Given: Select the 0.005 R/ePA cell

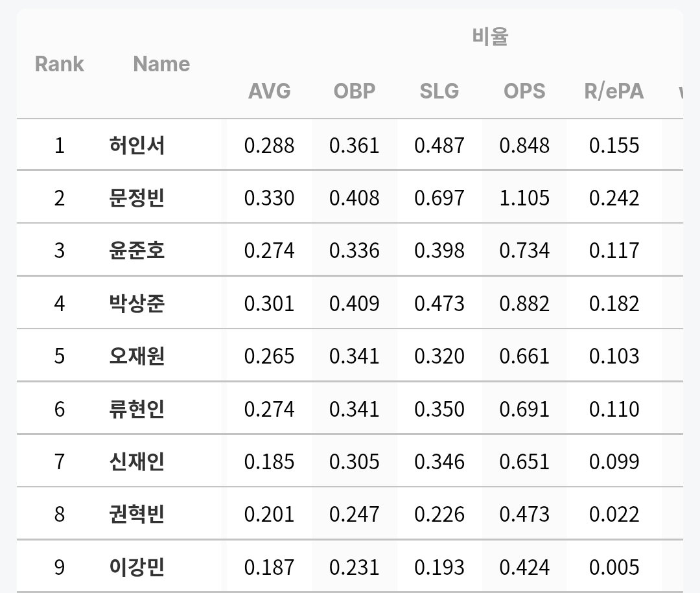Looking at the screenshot, I should [x=614, y=567].
